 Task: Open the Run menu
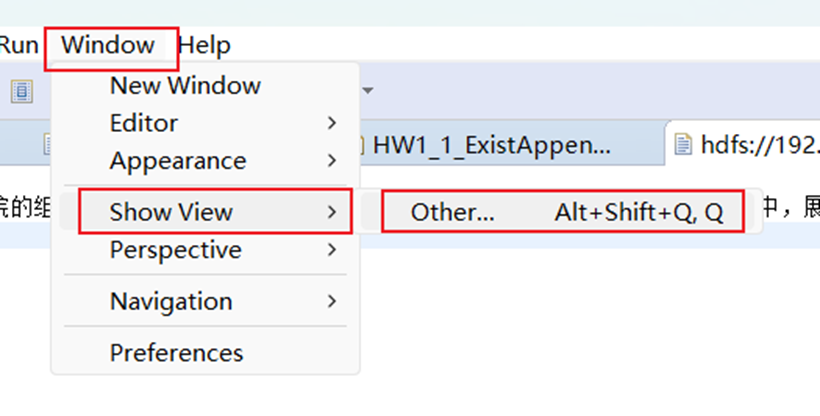pyautogui.click(x=19, y=45)
